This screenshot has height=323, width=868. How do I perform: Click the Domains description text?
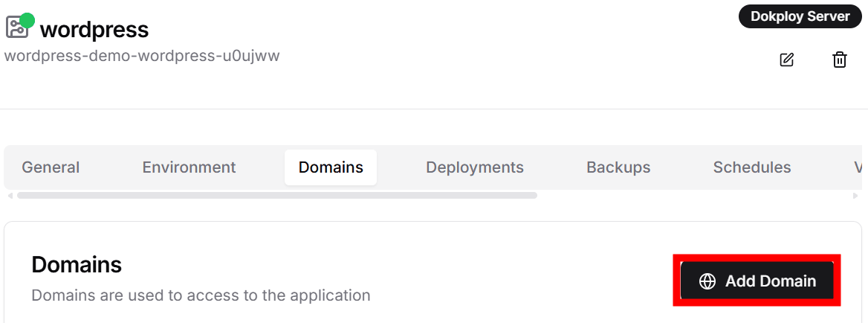coord(201,295)
